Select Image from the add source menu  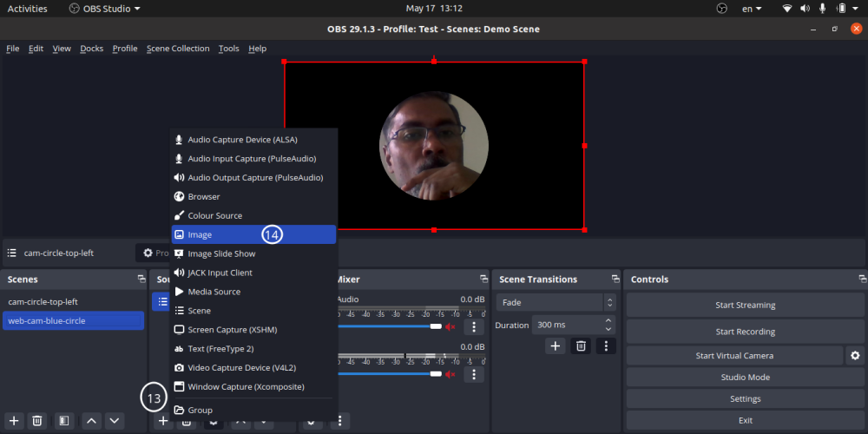(x=253, y=234)
